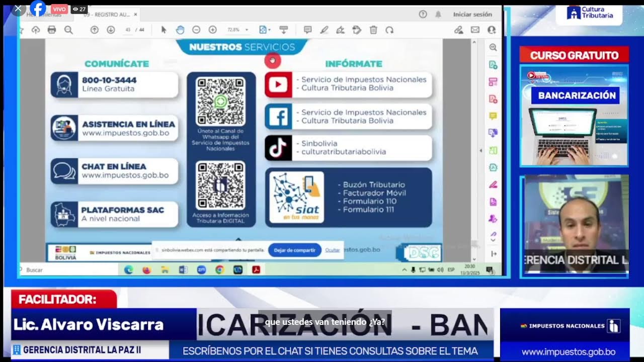Open Zoom from the taskbar
The image size is (644, 362).
(201, 270)
